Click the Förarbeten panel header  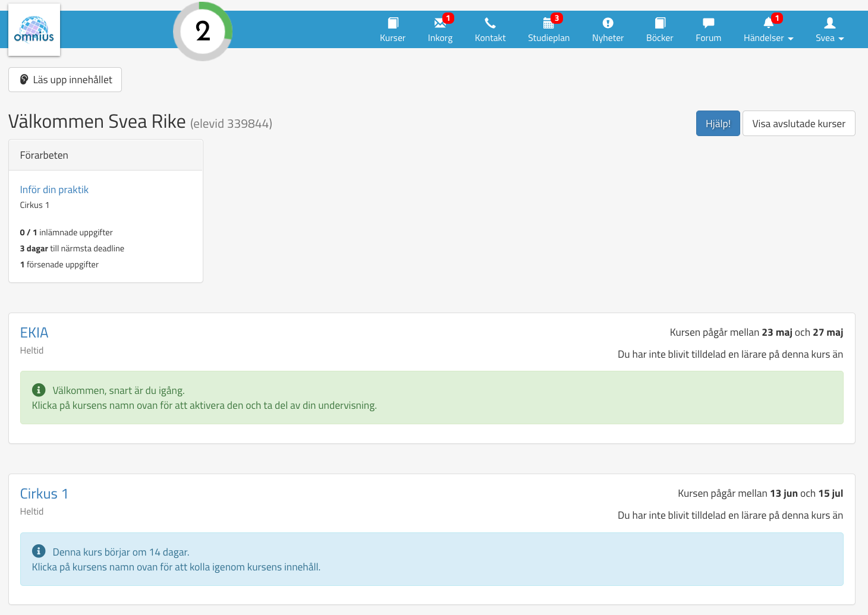pos(106,155)
